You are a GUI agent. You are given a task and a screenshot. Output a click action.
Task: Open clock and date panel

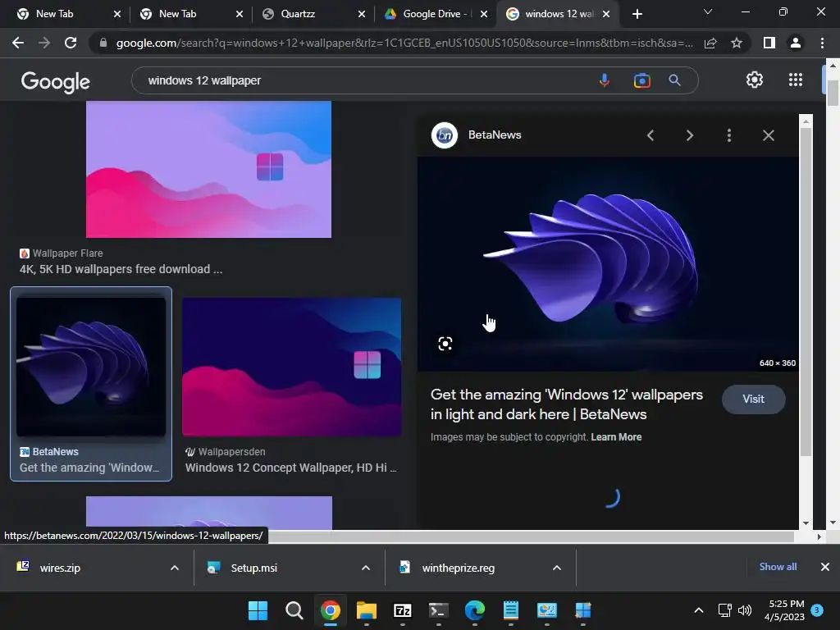tap(784, 610)
